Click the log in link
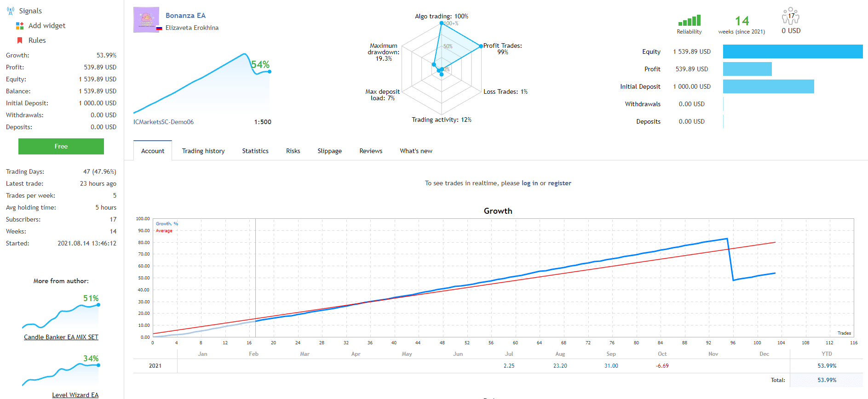Viewport: 868px width, 399px height. pos(529,183)
